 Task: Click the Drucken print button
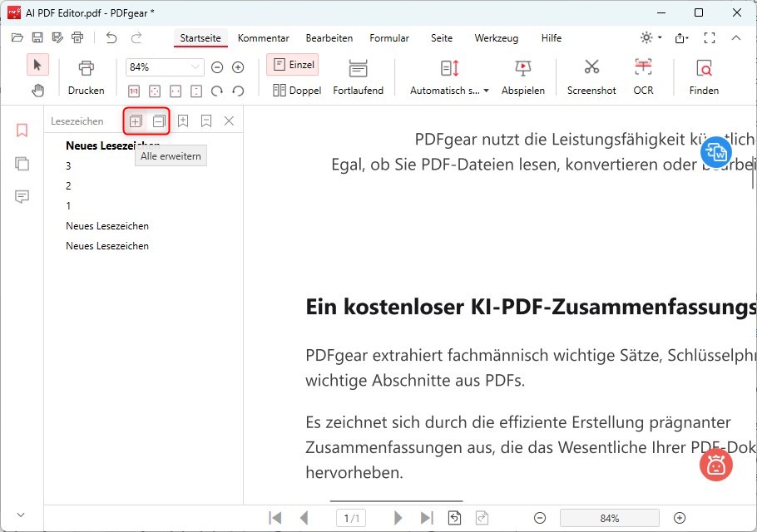click(86, 77)
